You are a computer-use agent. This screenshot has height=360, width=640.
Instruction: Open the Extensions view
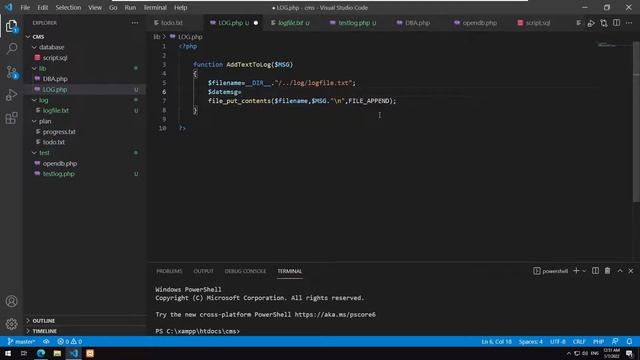tap(11, 118)
